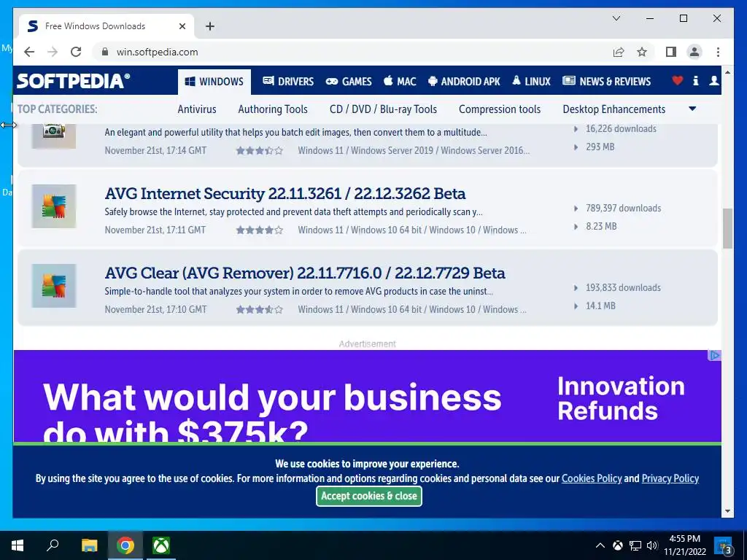Open the Linux section

tap(531, 82)
